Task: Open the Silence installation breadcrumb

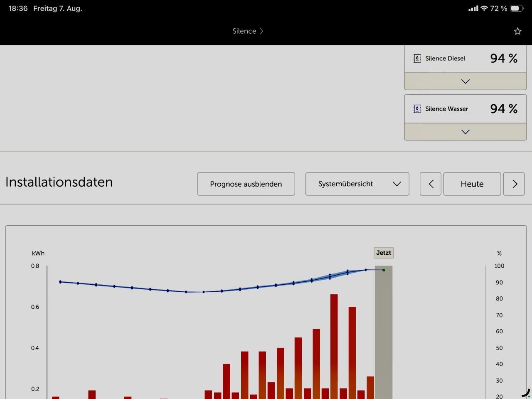Action: tap(248, 31)
